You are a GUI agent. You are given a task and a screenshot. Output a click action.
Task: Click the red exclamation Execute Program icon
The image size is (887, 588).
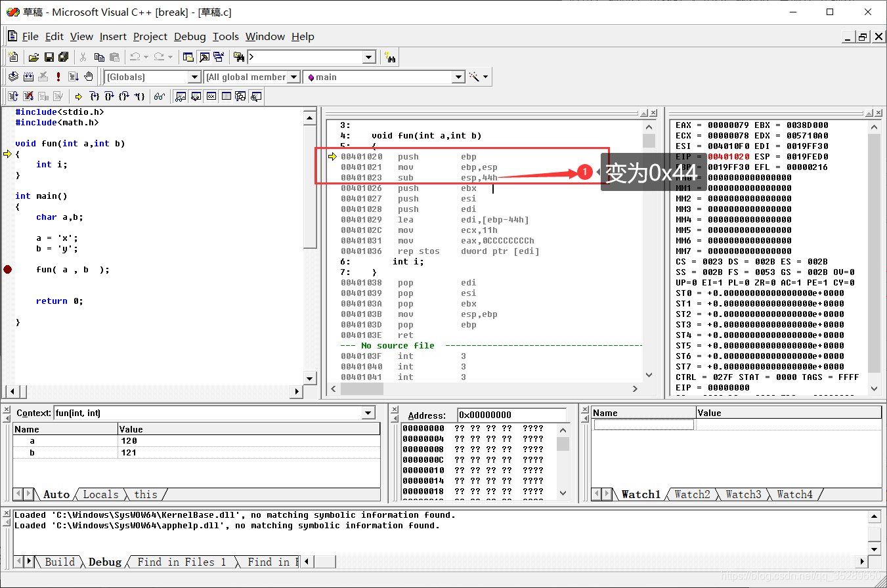pos(58,77)
